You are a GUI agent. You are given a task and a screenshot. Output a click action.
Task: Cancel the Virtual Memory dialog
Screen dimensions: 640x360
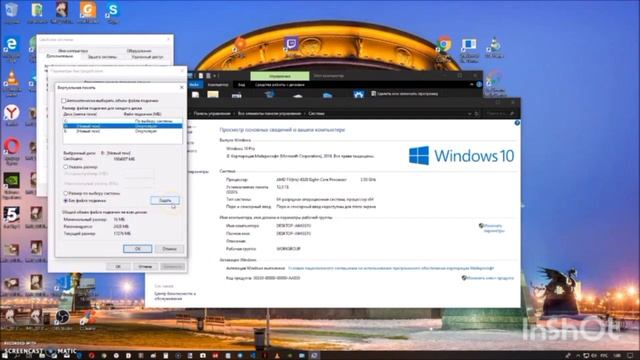169,249
